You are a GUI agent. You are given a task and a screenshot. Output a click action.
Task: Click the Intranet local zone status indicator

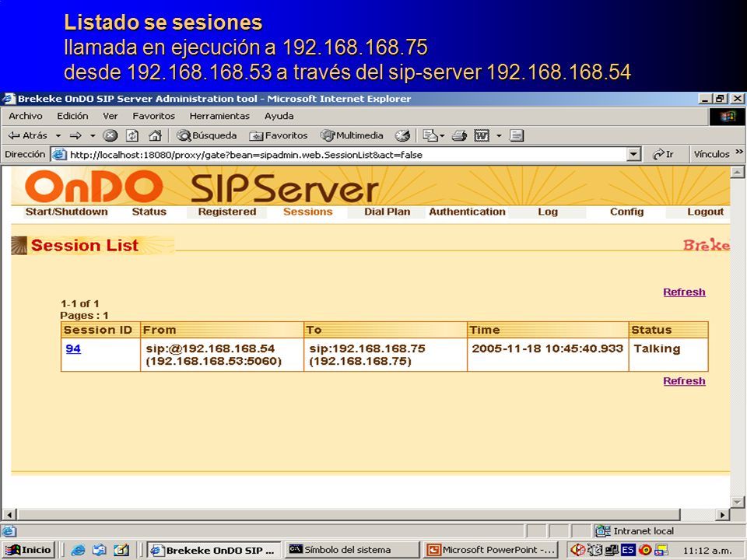coord(634,531)
